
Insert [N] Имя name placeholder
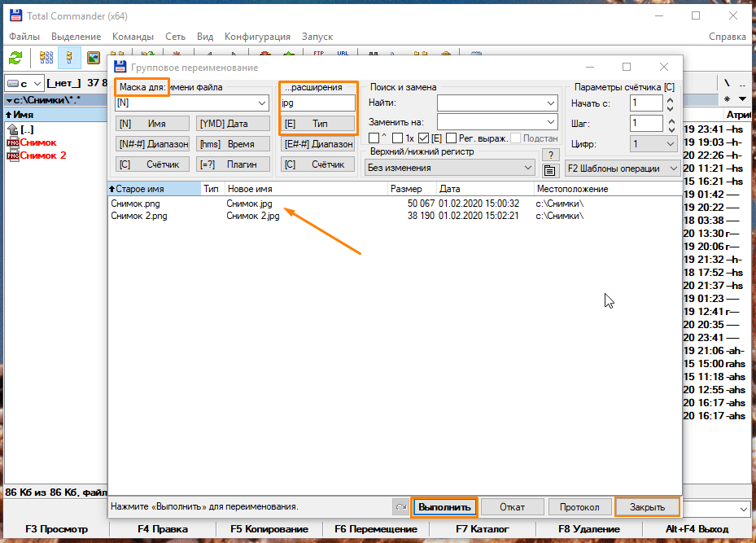(152, 124)
